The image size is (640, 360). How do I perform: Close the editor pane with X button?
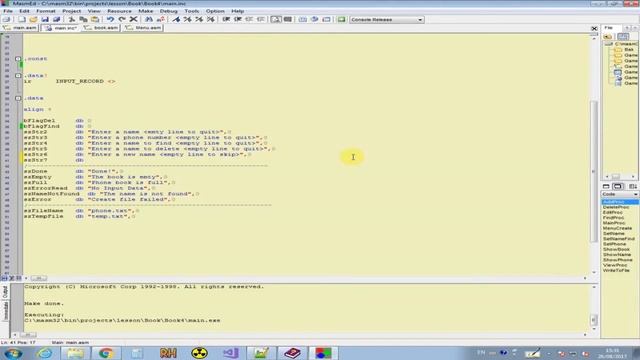click(594, 29)
